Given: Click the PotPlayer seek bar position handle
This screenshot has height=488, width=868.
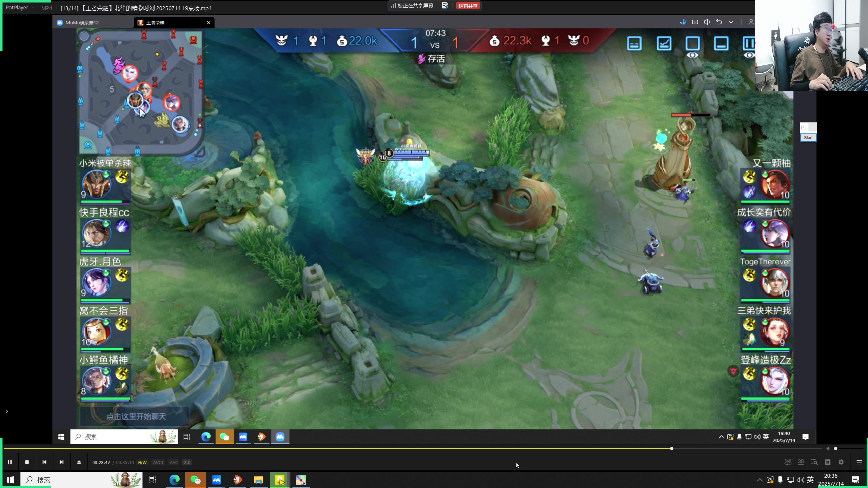Looking at the screenshot, I should [672, 448].
